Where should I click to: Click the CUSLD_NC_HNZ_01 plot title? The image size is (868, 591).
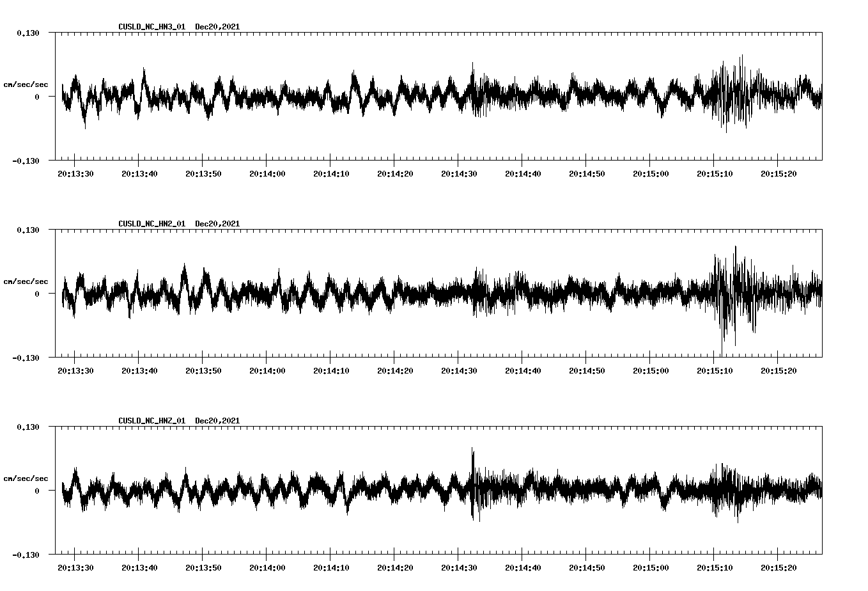pos(179,421)
